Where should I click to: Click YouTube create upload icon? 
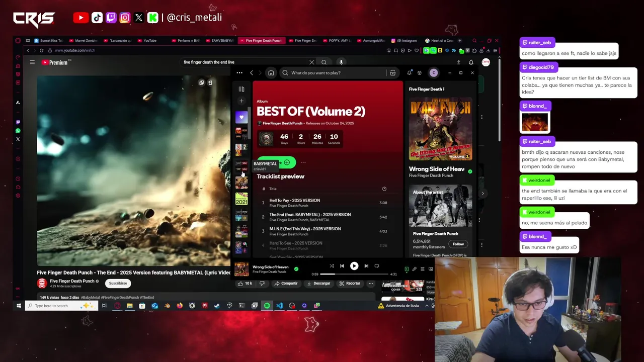coord(458,62)
